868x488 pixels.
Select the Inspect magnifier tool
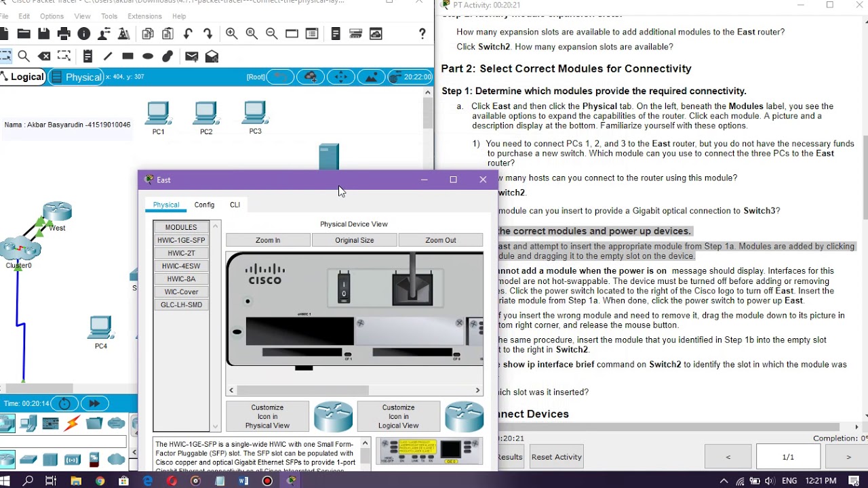[x=24, y=56]
